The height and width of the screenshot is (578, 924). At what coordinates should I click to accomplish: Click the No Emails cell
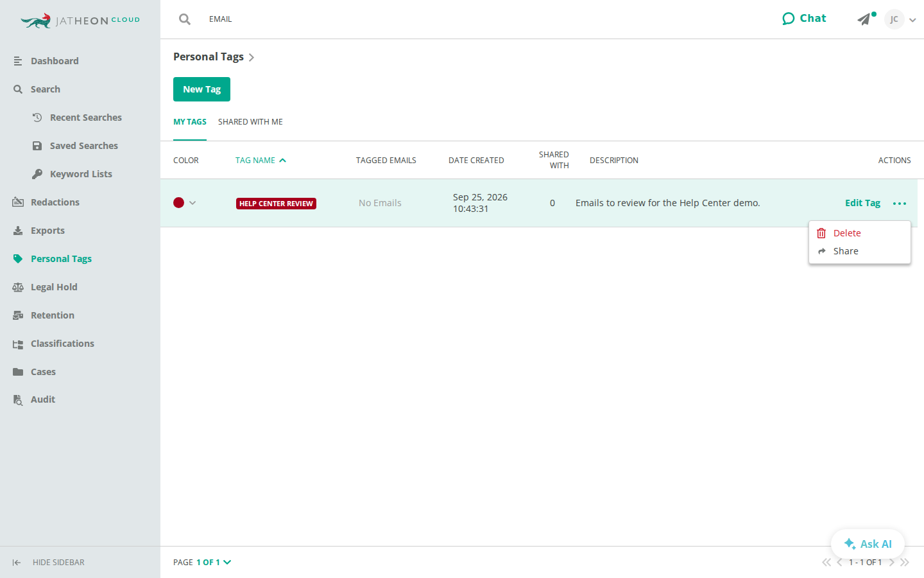point(380,203)
